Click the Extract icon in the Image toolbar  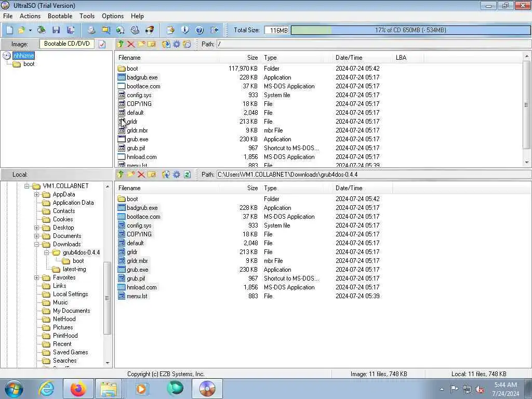tap(166, 44)
